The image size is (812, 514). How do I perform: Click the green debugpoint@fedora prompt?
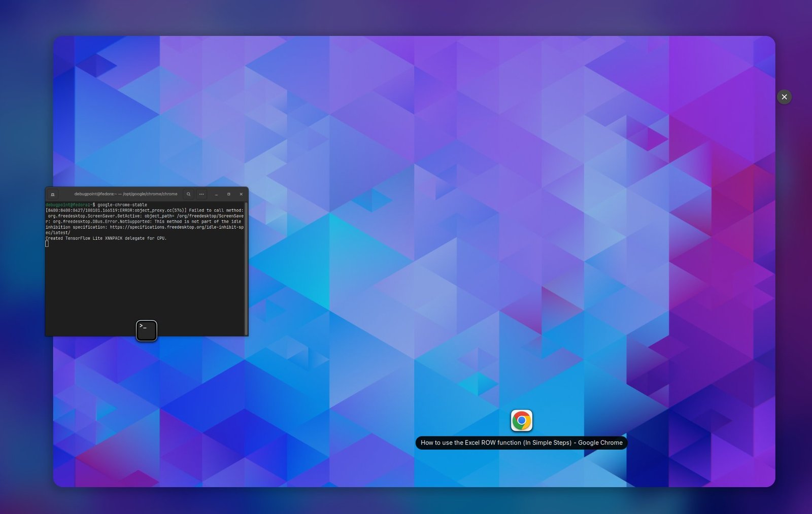point(66,205)
